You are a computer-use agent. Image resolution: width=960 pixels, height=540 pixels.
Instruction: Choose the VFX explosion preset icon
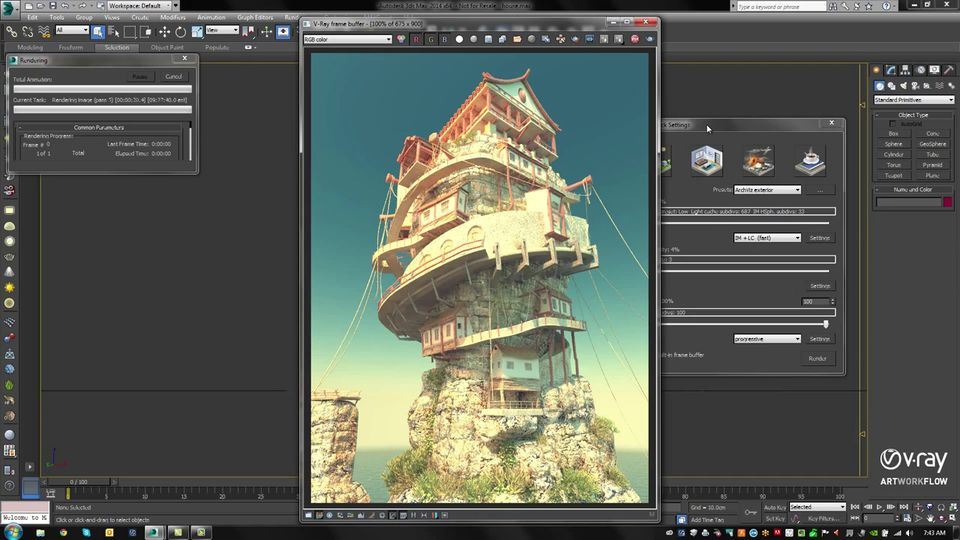(x=759, y=160)
